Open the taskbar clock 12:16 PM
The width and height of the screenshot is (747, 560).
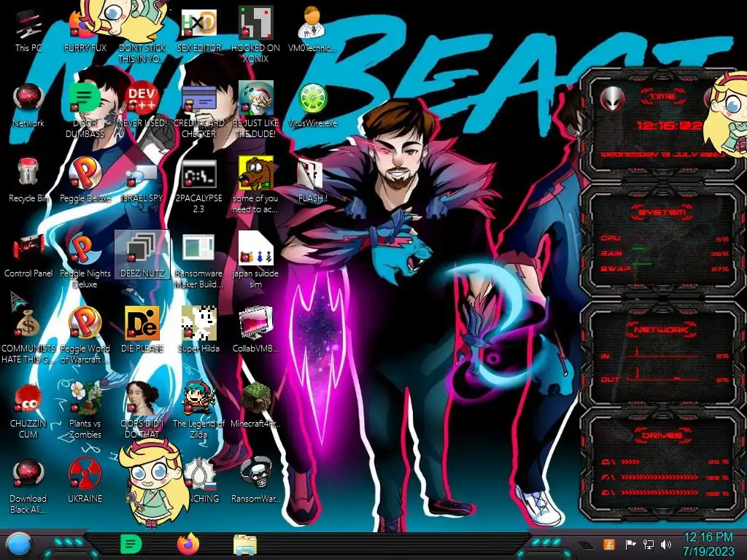[x=708, y=545]
